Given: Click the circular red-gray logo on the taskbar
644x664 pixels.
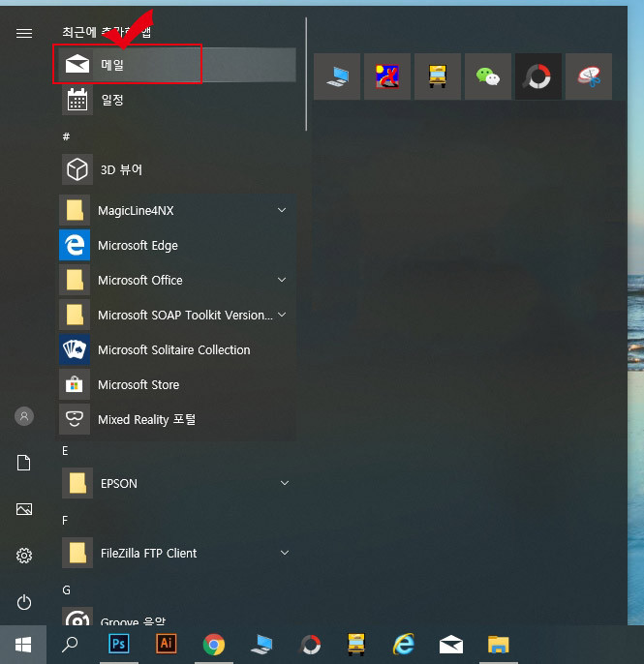Looking at the screenshot, I should pyautogui.click(x=310, y=645).
